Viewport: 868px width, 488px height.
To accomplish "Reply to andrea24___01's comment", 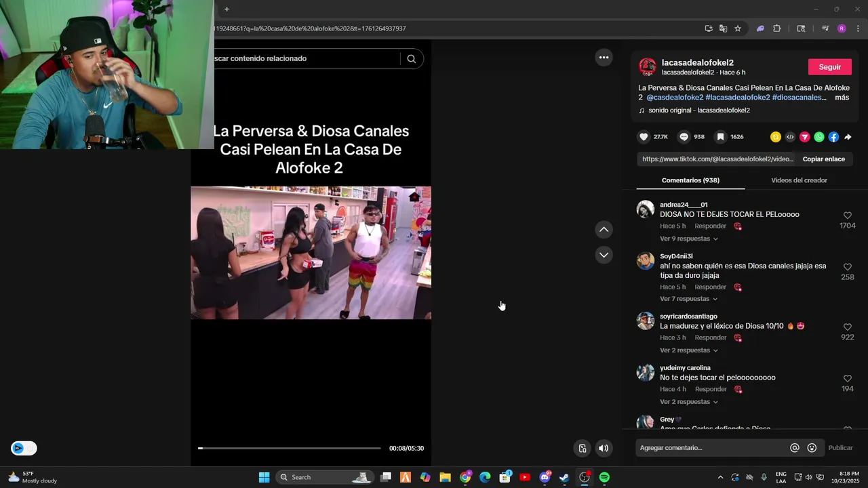I will 710,226.
